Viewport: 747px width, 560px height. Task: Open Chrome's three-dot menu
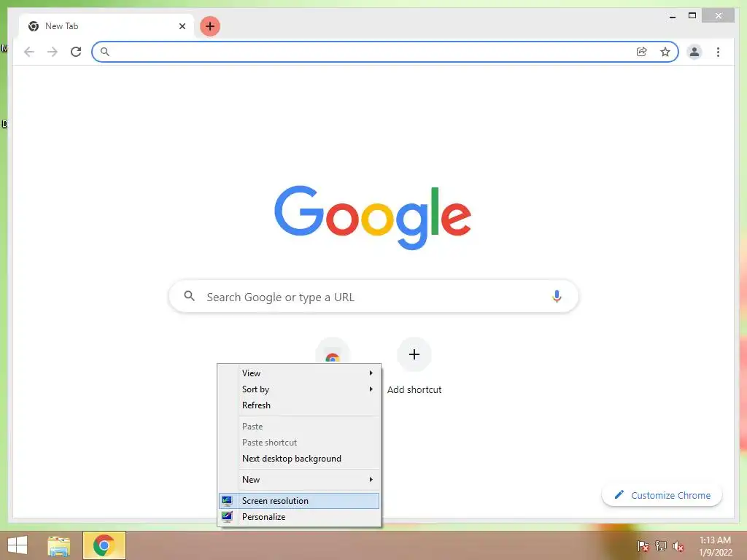pyautogui.click(x=718, y=52)
